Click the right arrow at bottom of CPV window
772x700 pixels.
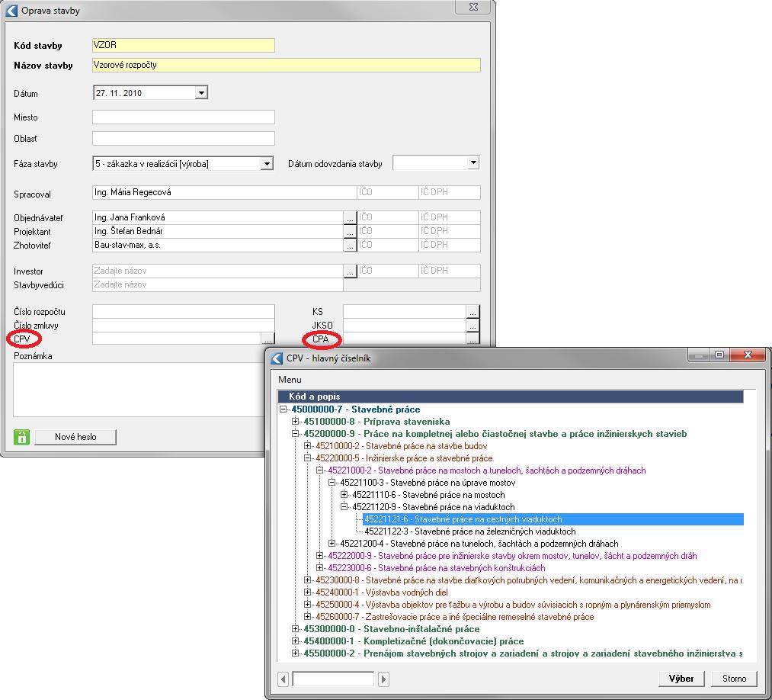pos(383,679)
